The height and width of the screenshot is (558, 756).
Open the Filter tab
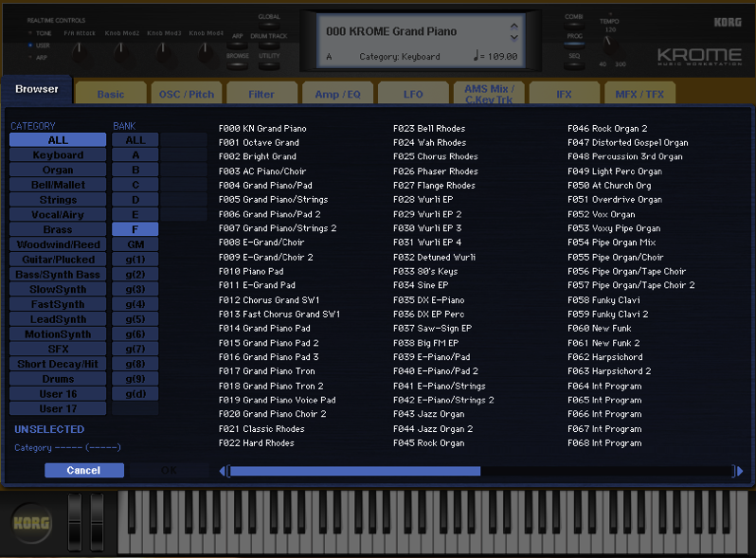pos(261,94)
